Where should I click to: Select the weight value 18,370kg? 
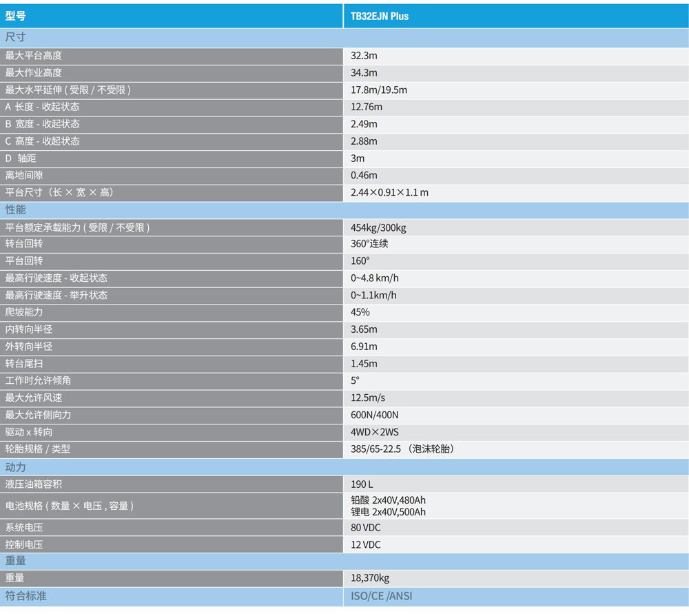(x=370, y=577)
